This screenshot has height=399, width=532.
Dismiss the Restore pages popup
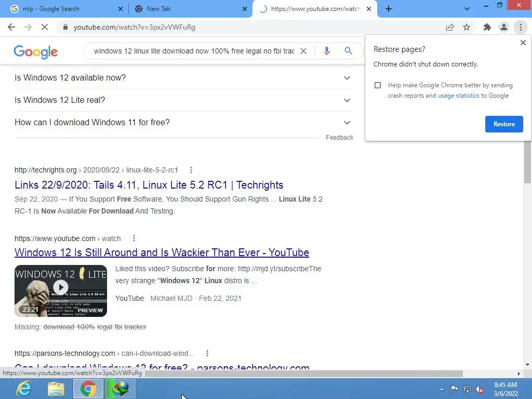pyautogui.click(x=523, y=43)
